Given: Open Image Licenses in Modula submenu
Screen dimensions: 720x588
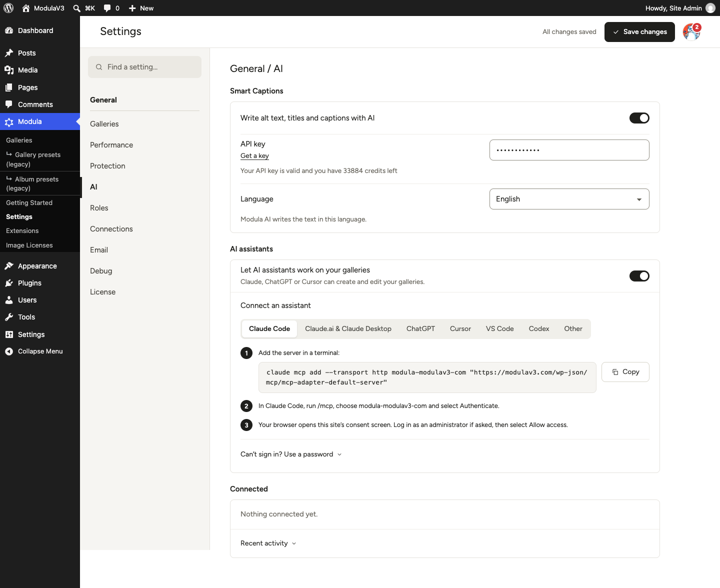Looking at the screenshot, I should coord(29,245).
